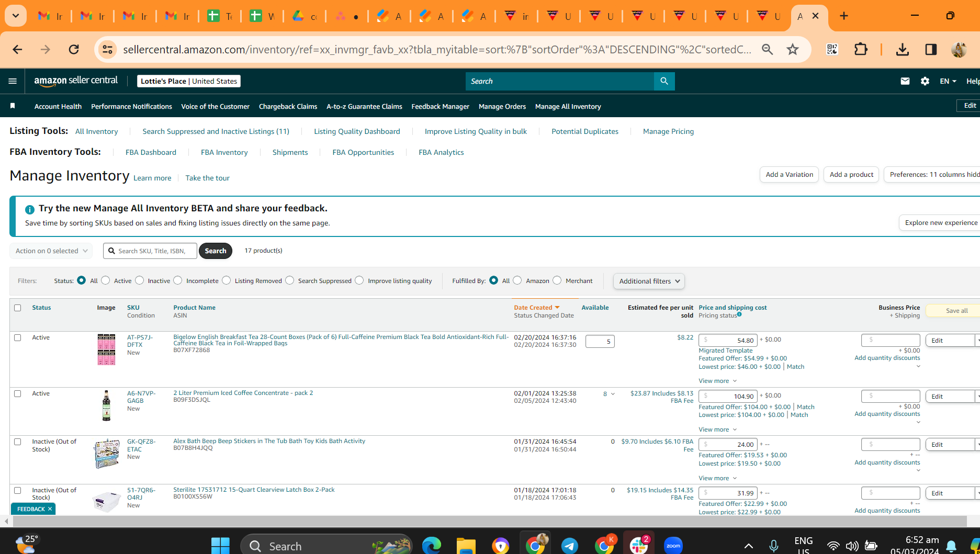980x554 pixels.
Task: Close the FEEDBACK tab
Action: [x=50, y=509]
